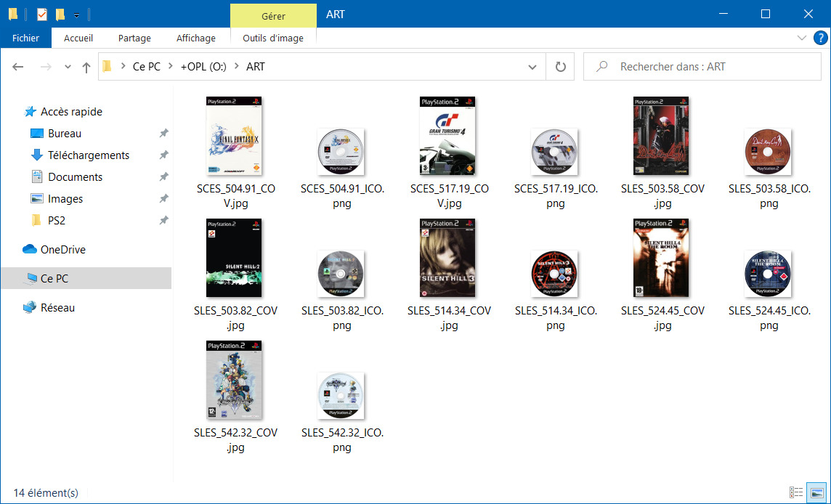The width and height of the screenshot is (831, 504).
Task: Go back with the left arrow
Action: click(x=18, y=67)
